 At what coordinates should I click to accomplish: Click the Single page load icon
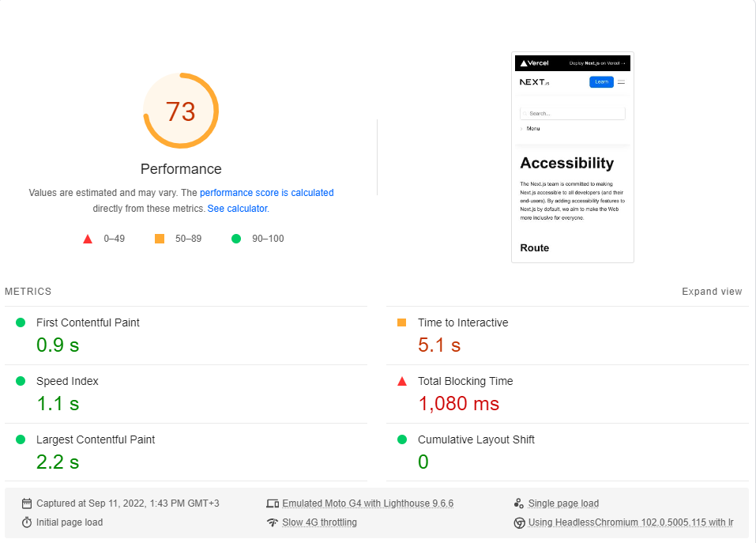pos(520,503)
